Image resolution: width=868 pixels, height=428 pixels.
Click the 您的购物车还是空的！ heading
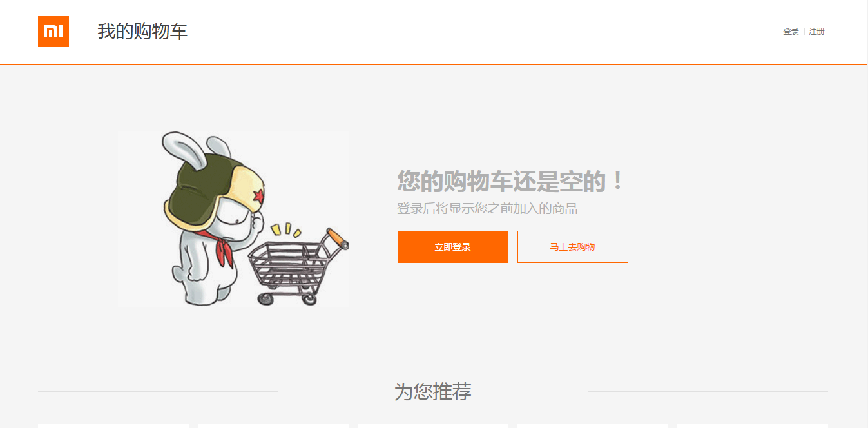510,181
